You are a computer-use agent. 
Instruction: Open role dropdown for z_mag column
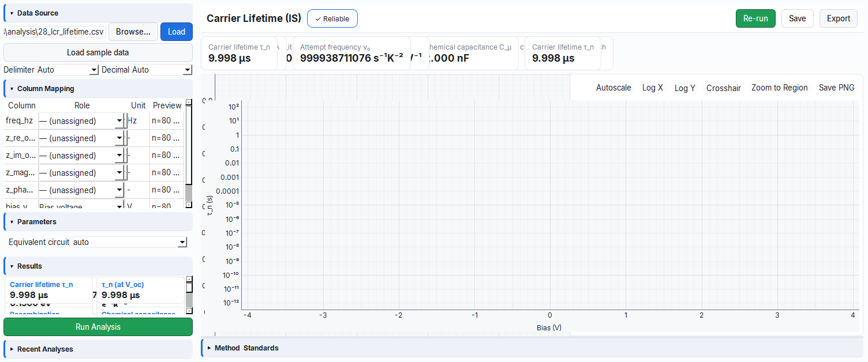(x=81, y=173)
